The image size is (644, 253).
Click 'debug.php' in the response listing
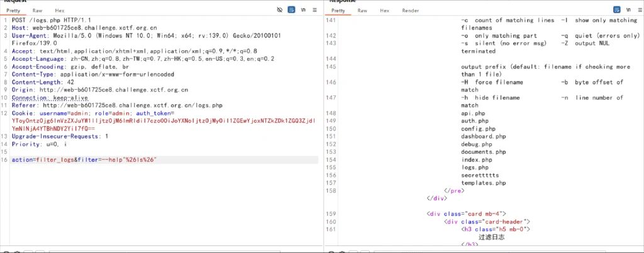click(x=477, y=144)
